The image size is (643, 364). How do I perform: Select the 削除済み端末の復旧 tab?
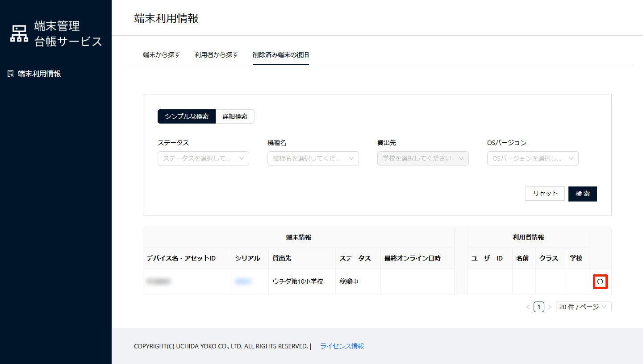click(280, 55)
